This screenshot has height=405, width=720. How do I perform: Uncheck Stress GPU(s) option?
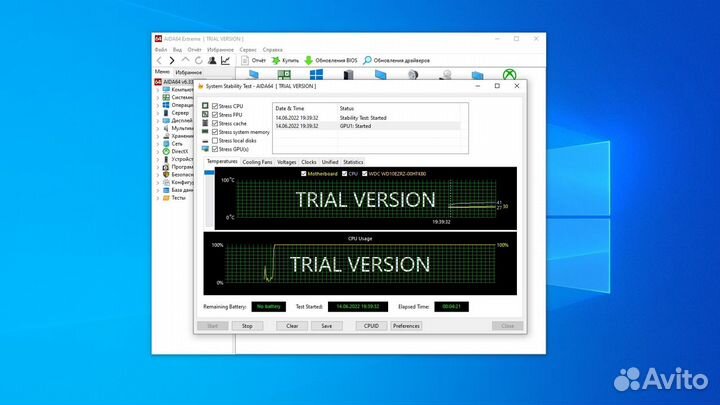click(215, 149)
